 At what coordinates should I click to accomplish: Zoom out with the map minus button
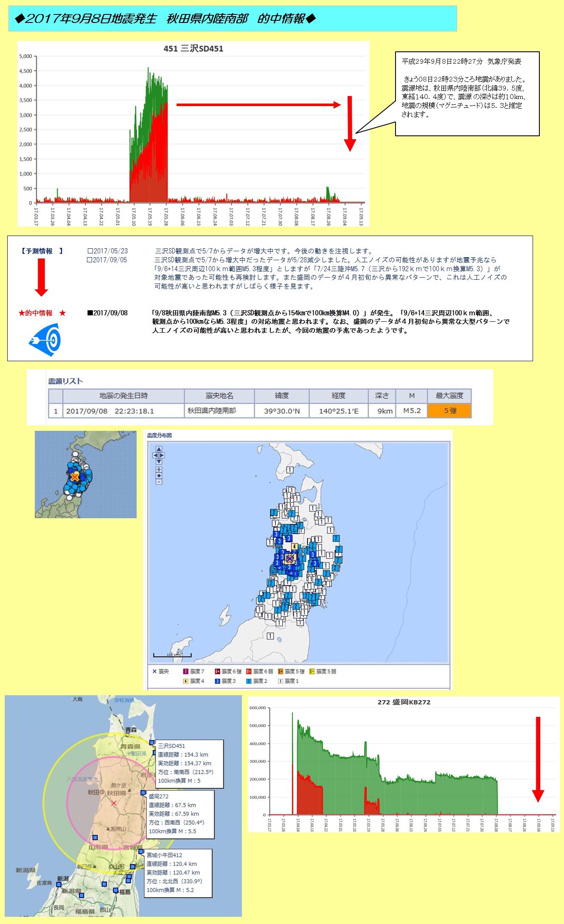[159, 481]
